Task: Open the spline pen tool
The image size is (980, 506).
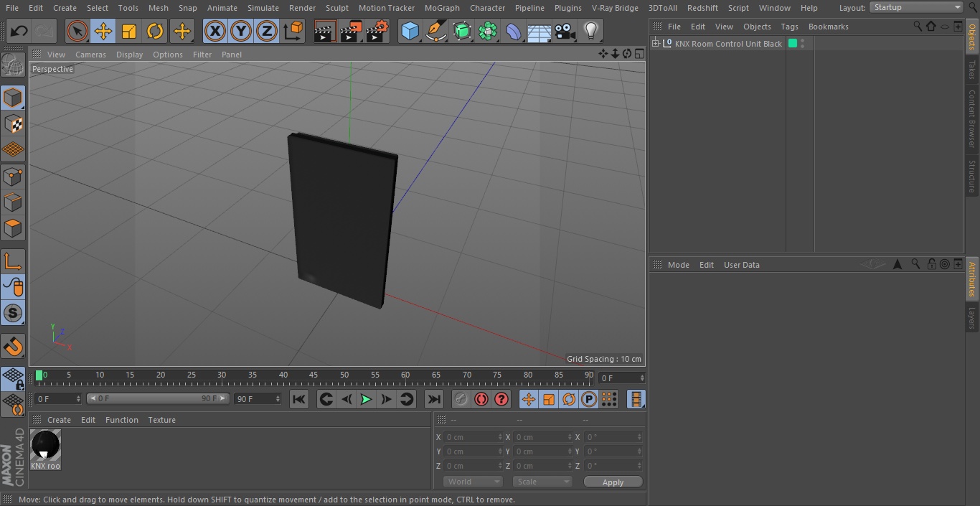Action: click(x=435, y=31)
